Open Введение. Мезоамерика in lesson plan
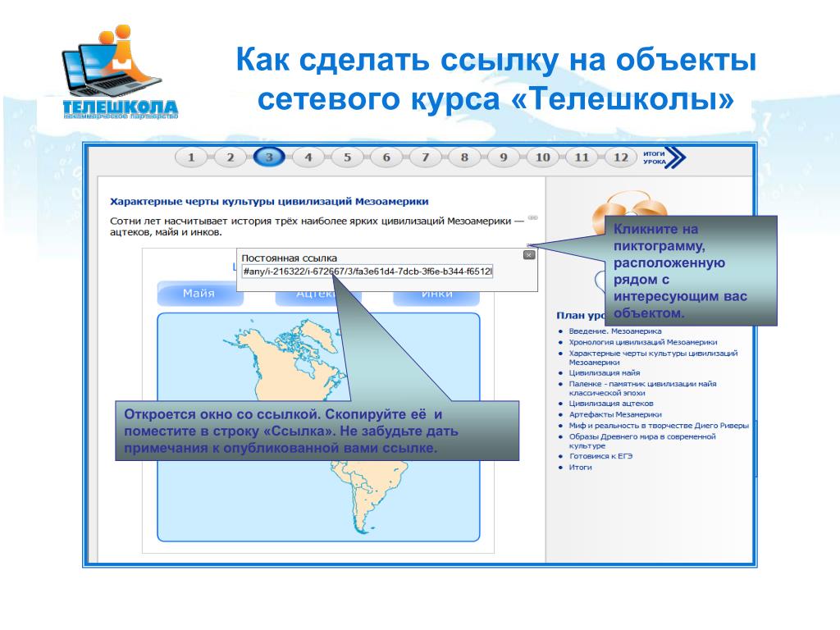Image resolution: width=840 pixels, height=630 pixels. pyautogui.click(x=614, y=331)
